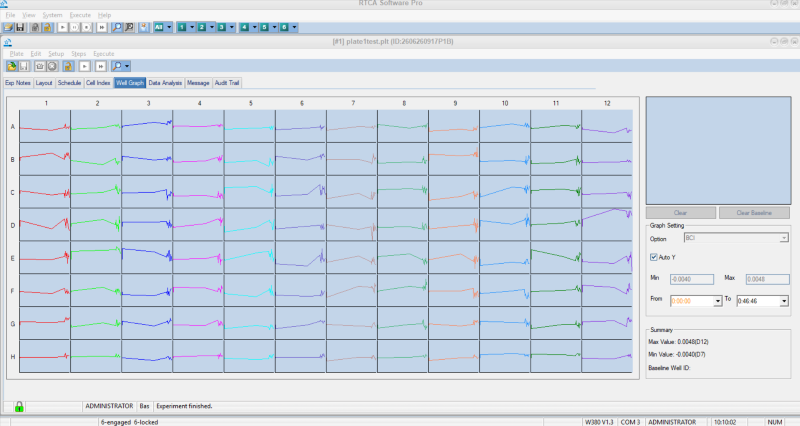Viewport: 800px width, 426px height.
Task: Stop experiment icon in main toolbar
Action: (x=87, y=28)
